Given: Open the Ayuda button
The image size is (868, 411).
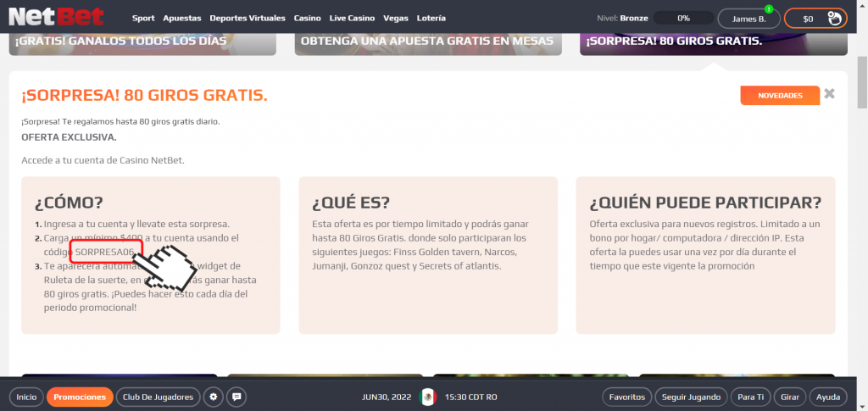Looking at the screenshot, I should point(828,397).
